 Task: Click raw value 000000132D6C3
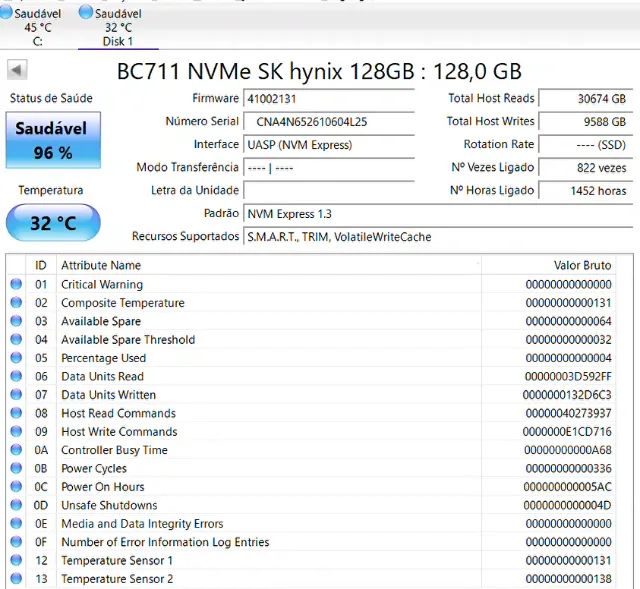(567, 395)
